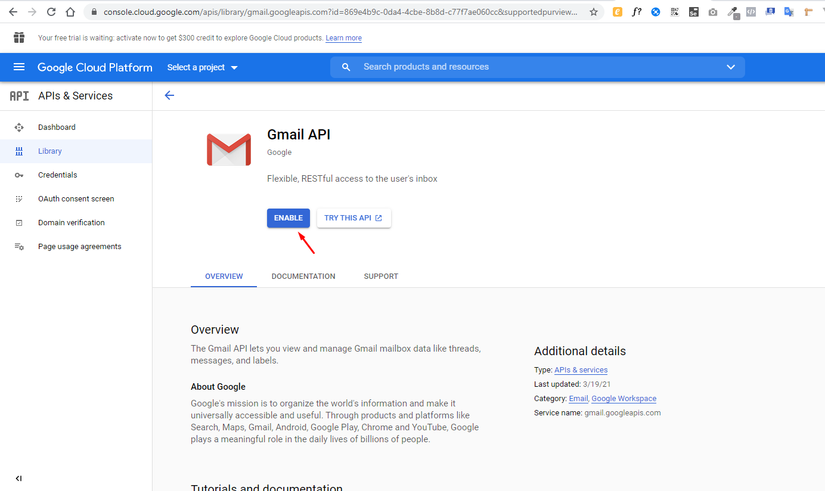Image resolution: width=825 pixels, height=491 pixels.
Task: Switch to the Documentation tab
Action: [x=303, y=276]
